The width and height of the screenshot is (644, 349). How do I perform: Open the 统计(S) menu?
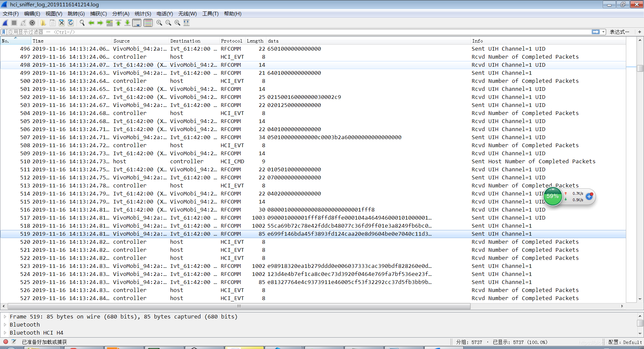pos(143,14)
